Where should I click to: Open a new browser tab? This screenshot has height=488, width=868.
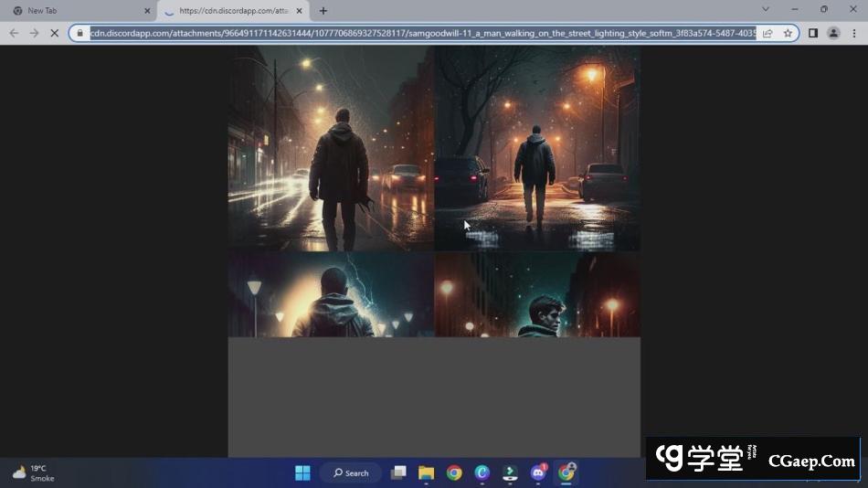[x=323, y=11]
